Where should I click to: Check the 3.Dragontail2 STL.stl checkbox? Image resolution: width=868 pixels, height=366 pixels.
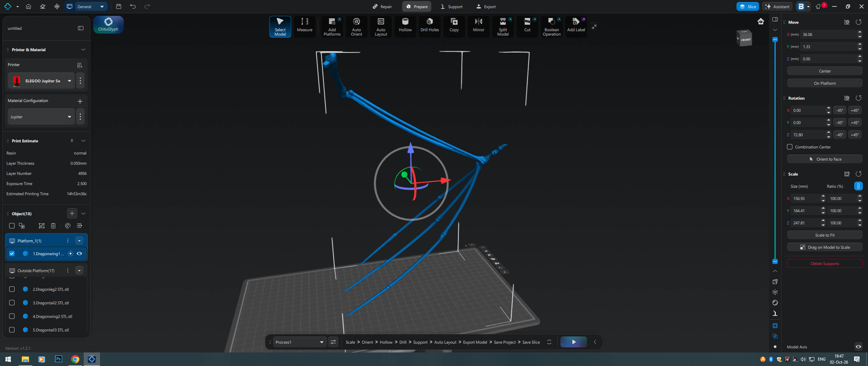coord(12,303)
